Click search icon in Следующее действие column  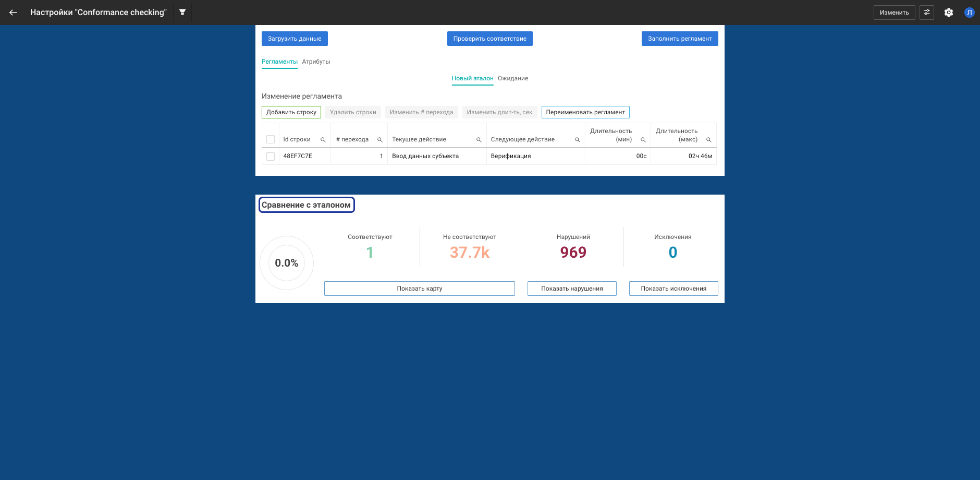[578, 140]
